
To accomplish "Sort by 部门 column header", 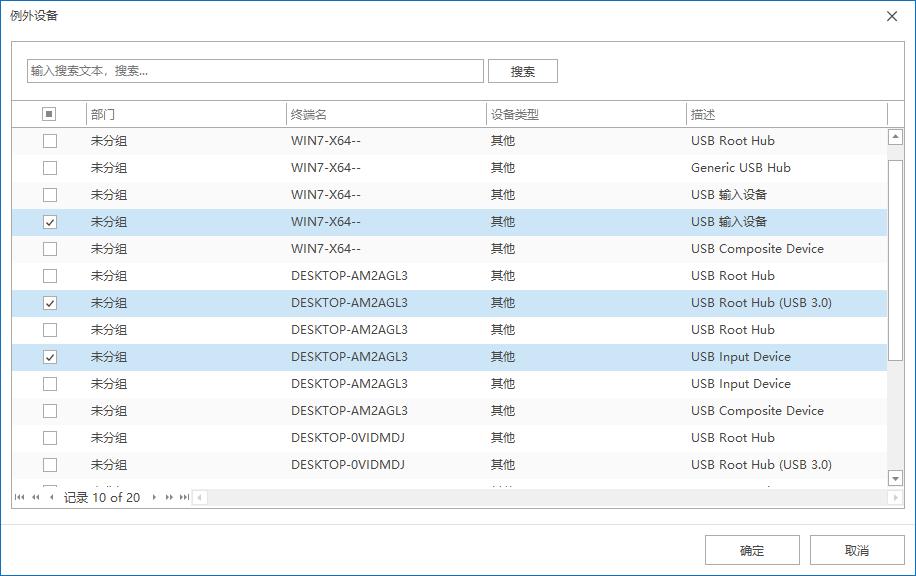I will click(185, 114).
